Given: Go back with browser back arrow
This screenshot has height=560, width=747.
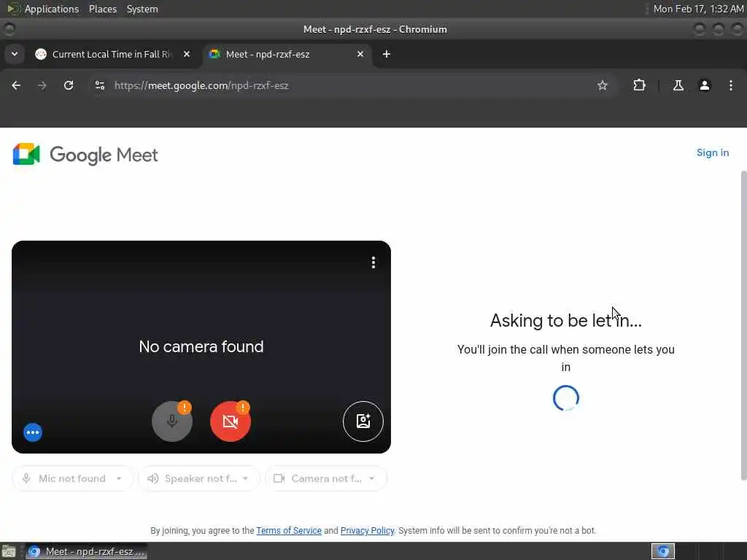Looking at the screenshot, I should [x=16, y=85].
